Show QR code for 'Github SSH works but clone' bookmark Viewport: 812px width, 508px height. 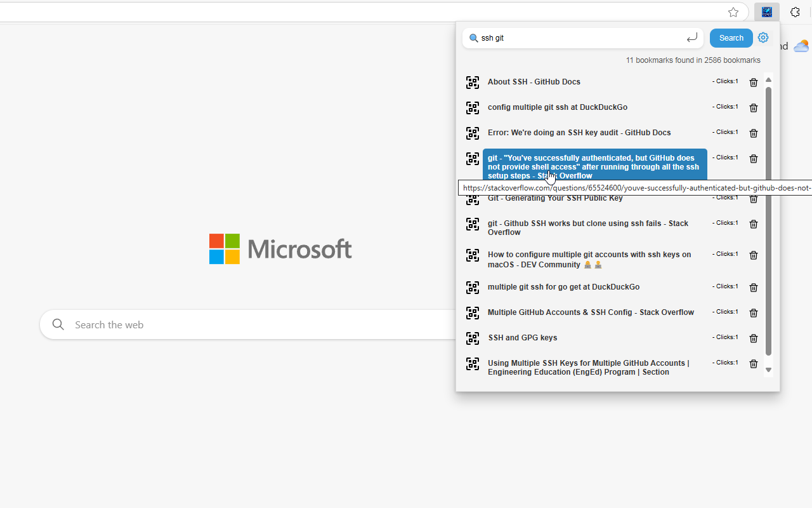click(473, 224)
